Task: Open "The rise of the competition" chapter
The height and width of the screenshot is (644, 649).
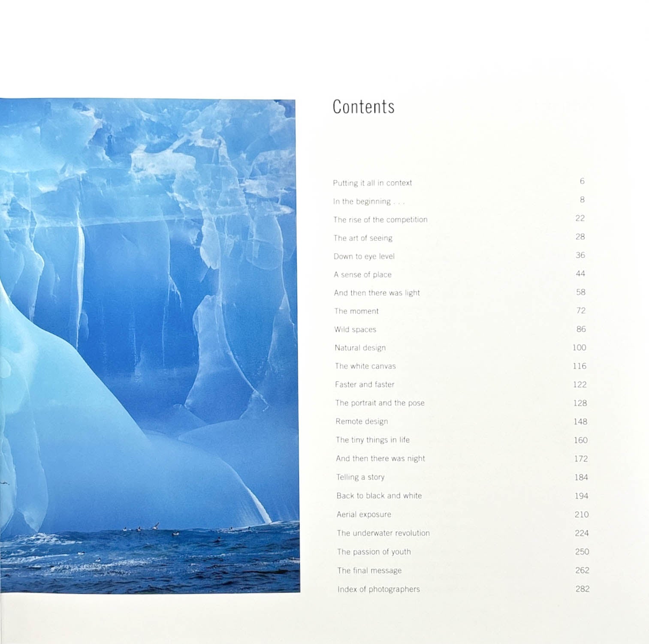Action: coord(381,220)
